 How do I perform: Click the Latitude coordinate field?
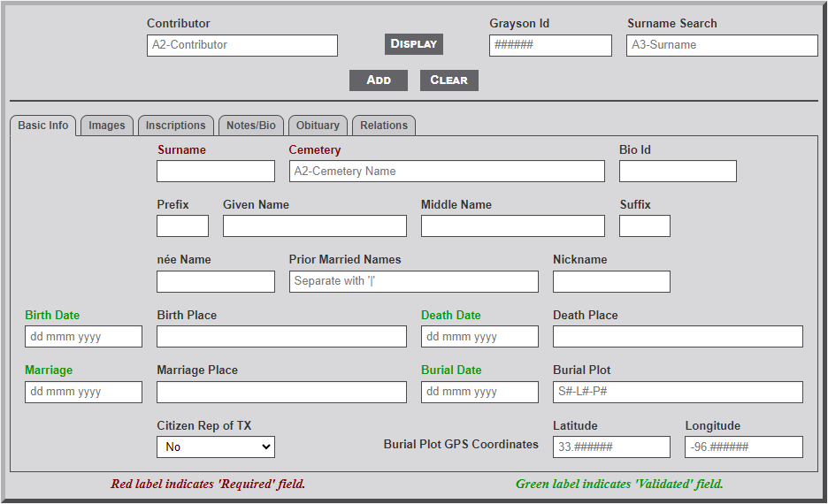click(611, 447)
